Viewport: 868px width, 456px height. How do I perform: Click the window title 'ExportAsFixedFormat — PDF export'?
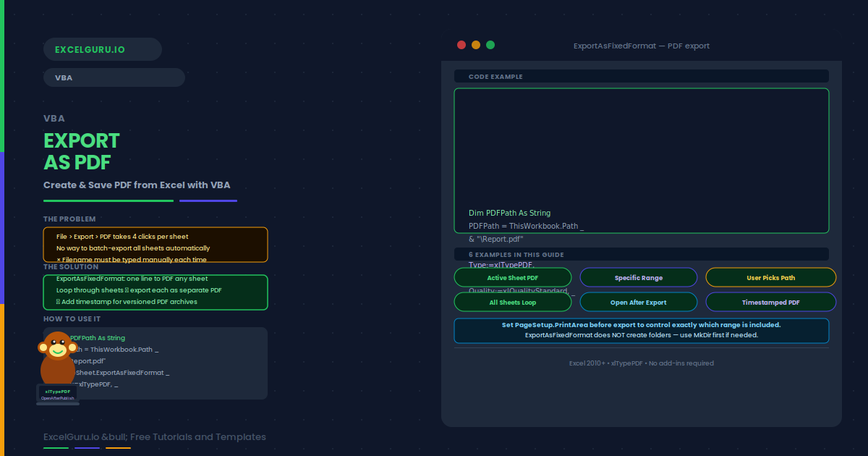(x=642, y=46)
